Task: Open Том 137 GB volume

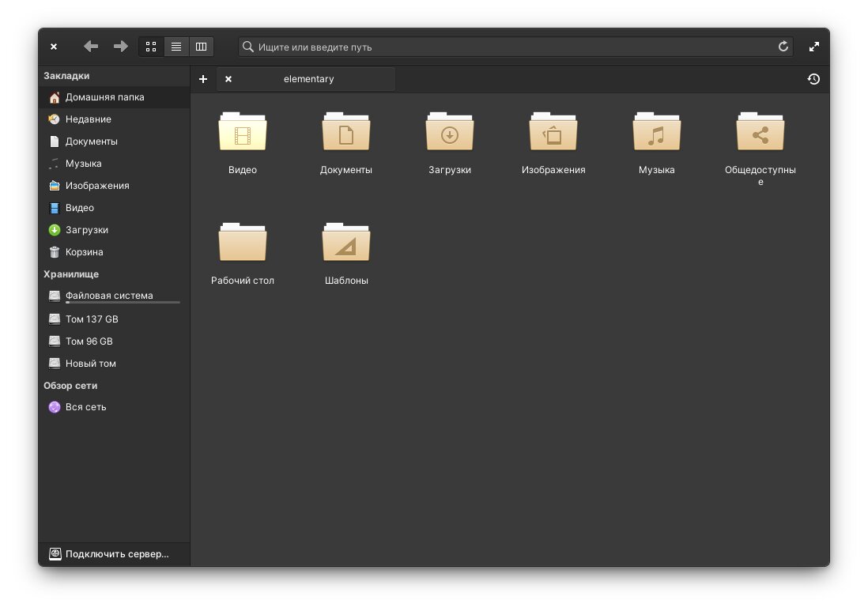Action: point(92,319)
